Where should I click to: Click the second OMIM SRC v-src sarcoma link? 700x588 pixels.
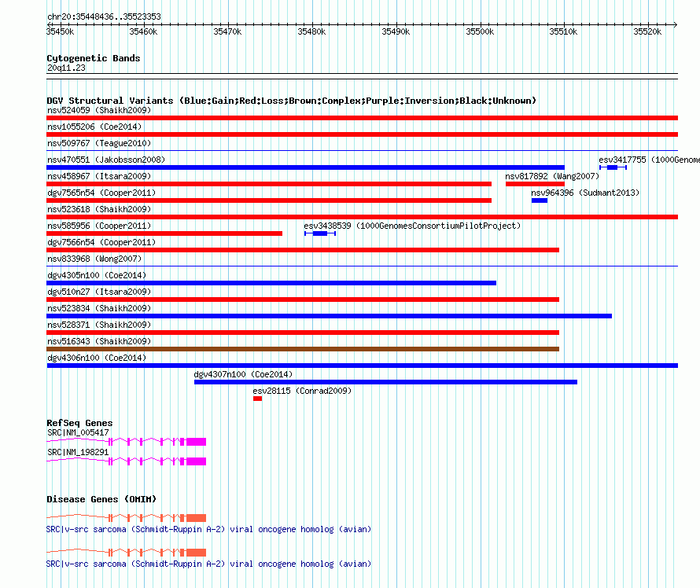208,564
